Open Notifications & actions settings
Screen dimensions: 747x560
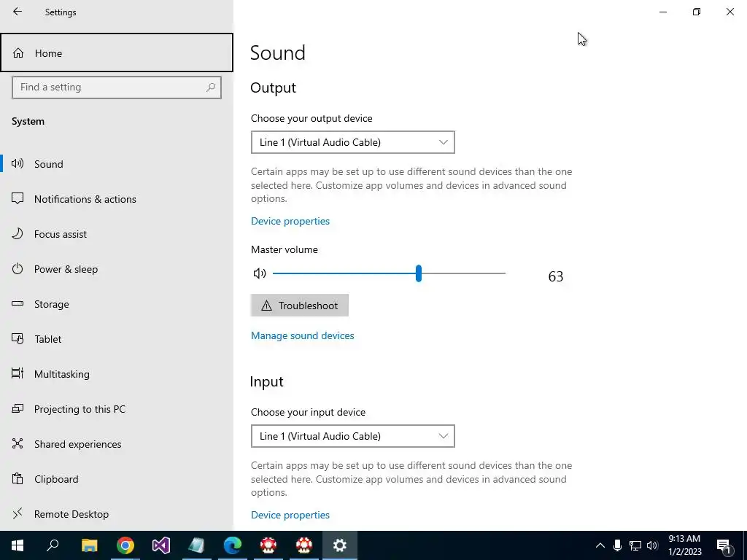click(117, 199)
